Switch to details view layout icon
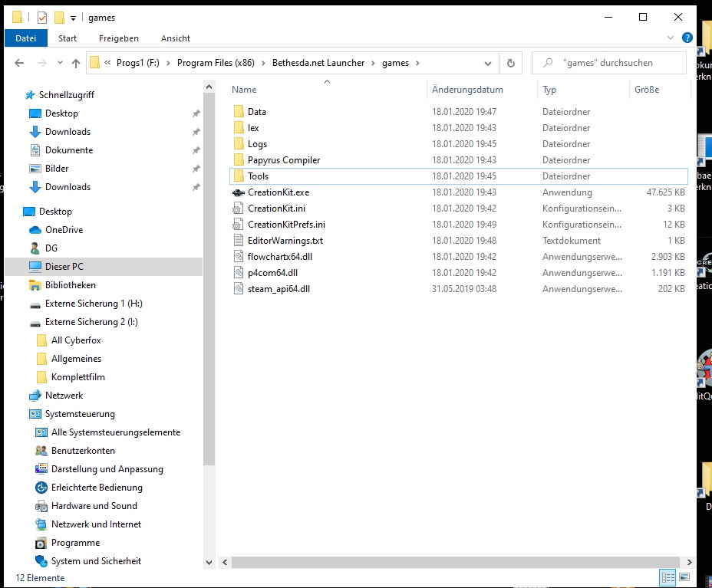712x588 pixels. [667, 577]
